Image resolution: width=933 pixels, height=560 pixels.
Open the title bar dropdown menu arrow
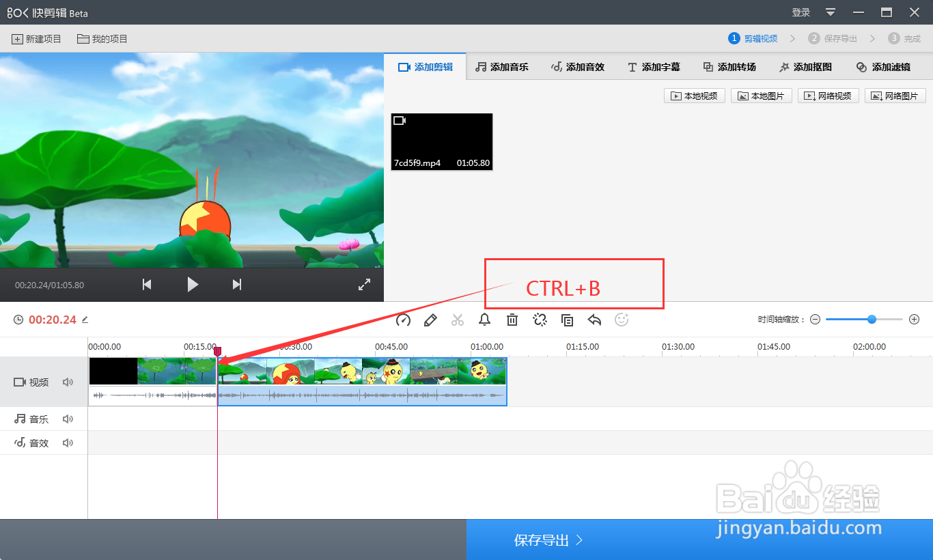(831, 12)
